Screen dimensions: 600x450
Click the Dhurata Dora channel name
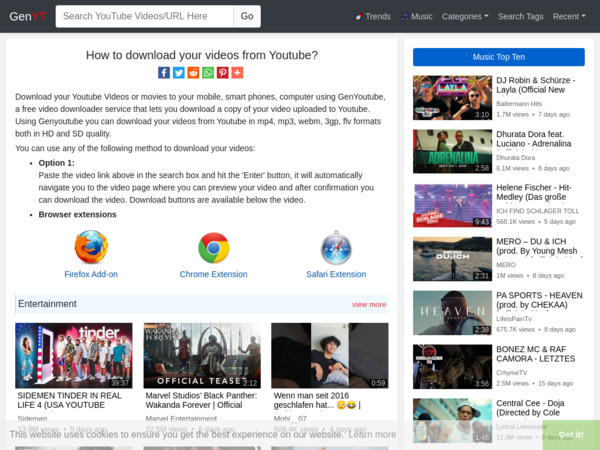[515, 158]
